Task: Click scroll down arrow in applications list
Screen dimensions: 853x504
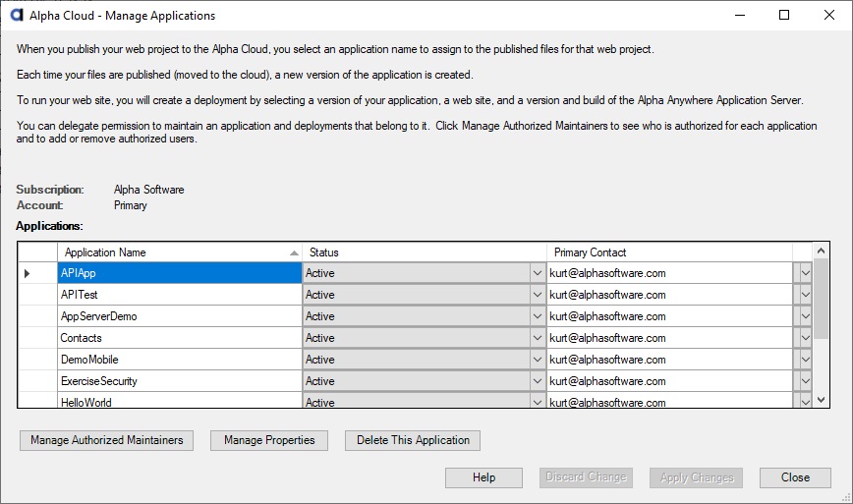Action: tap(821, 400)
